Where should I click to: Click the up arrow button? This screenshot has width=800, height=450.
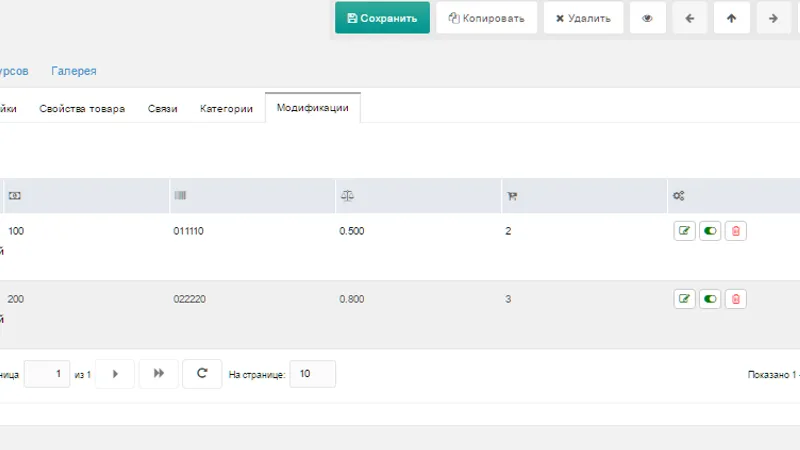click(x=731, y=18)
